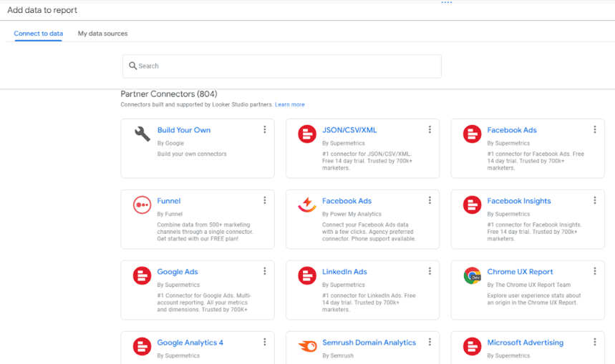The height and width of the screenshot is (364, 615).
Task: Open the Build Your Own connector title
Action: click(x=184, y=130)
